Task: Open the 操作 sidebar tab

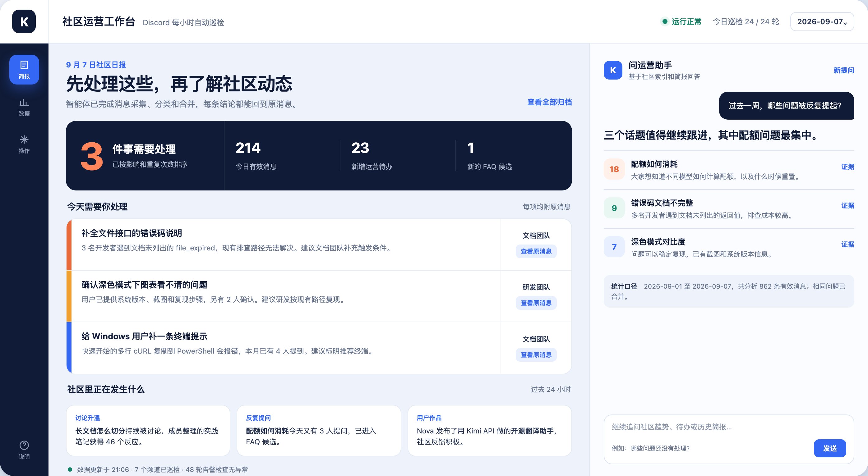Action: coord(24,144)
